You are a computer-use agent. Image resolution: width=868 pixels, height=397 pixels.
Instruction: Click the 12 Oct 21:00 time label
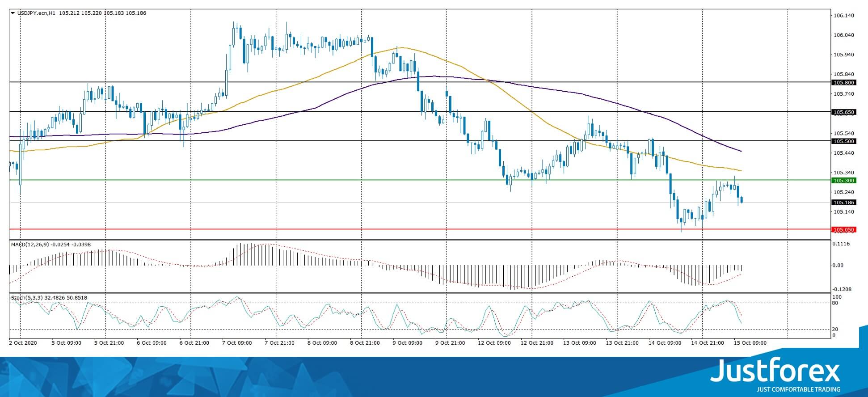537,343
